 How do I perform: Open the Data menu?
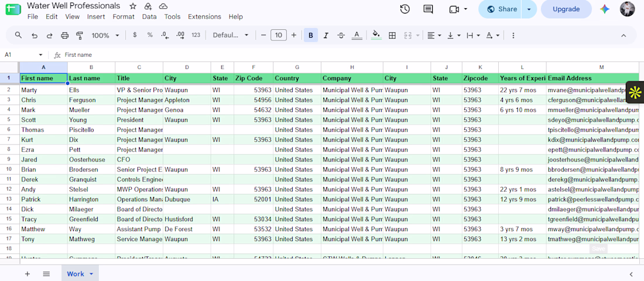click(149, 17)
